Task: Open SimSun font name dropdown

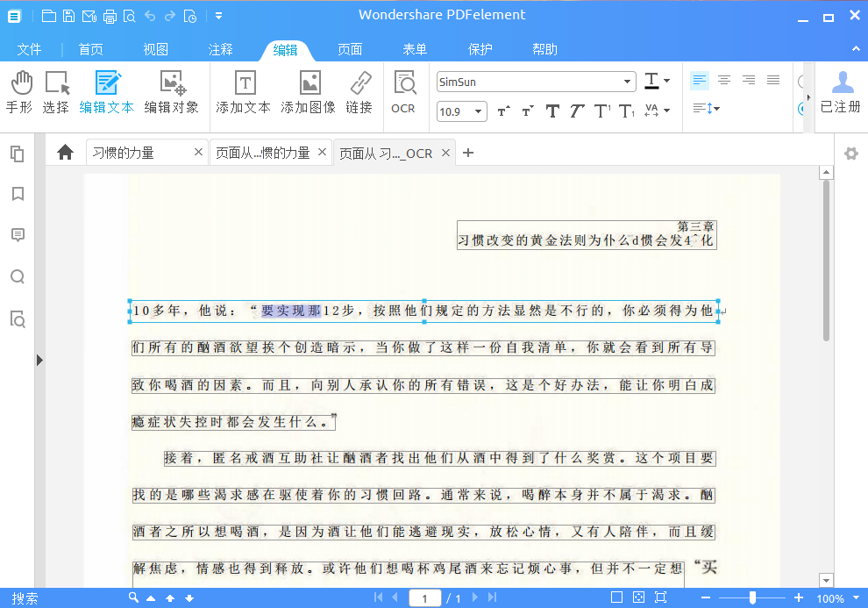Action: [x=627, y=82]
